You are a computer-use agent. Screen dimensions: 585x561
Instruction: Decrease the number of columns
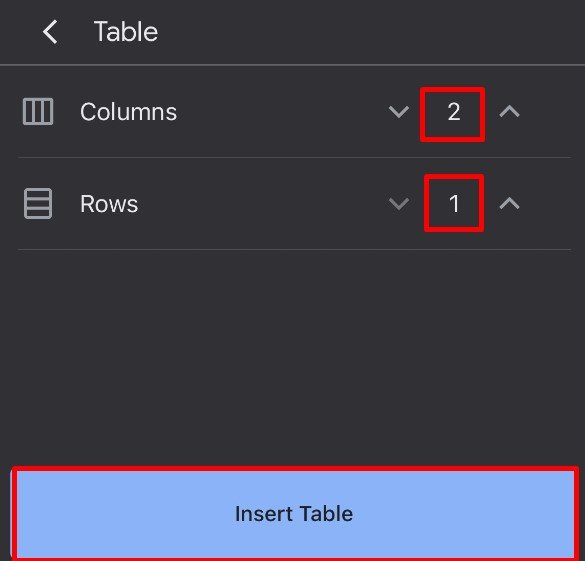point(399,111)
